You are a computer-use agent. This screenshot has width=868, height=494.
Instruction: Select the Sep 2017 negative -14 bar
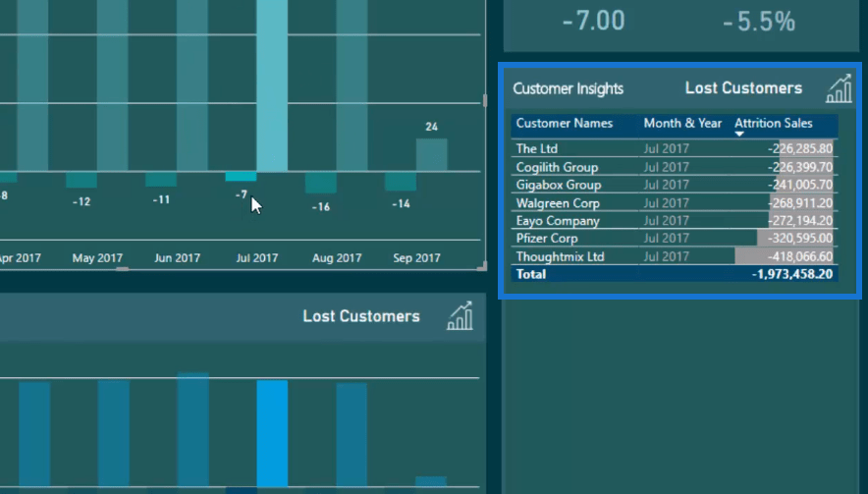[401, 182]
